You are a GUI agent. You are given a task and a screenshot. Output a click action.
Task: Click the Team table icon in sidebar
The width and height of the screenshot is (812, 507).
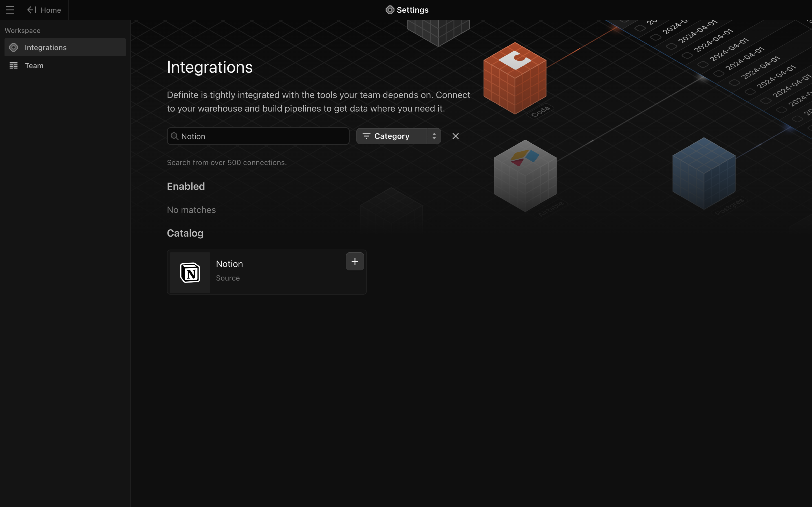tap(14, 66)
